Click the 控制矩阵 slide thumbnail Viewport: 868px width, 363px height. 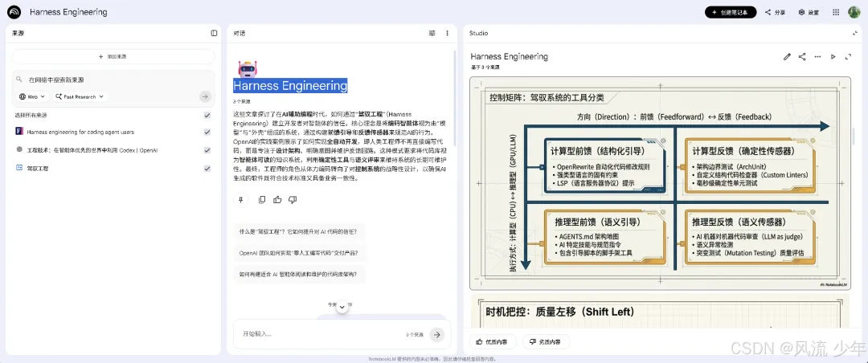660,182
